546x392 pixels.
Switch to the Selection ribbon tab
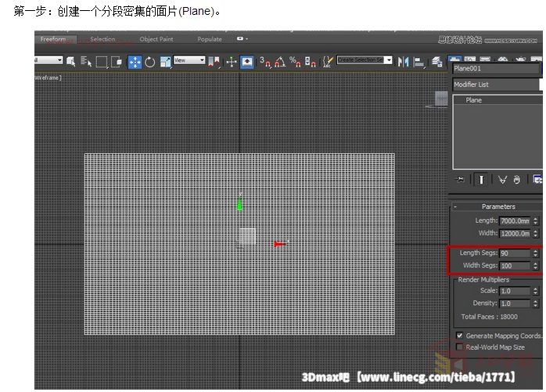[x=102, y=39]
